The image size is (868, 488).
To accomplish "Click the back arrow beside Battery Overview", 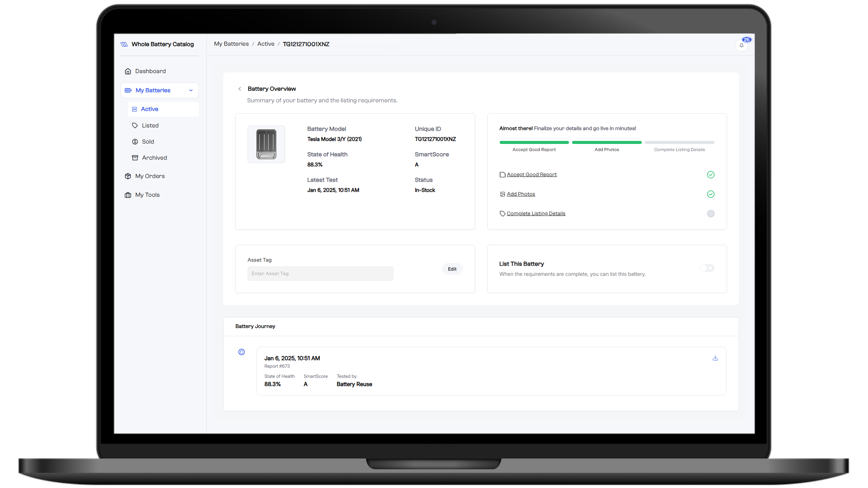I will point(240,89).
